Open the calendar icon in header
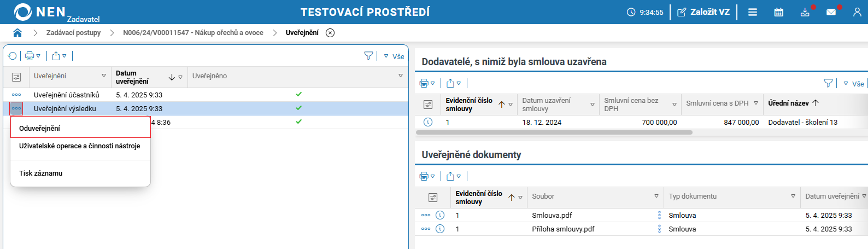This screenshot has height=249, width=868. pos(778,12)
